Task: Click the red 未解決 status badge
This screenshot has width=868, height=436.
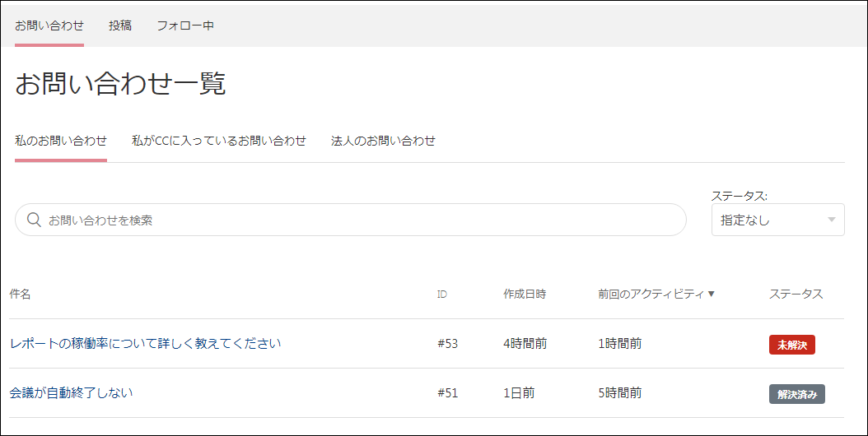Action: [x=791, y=345]
